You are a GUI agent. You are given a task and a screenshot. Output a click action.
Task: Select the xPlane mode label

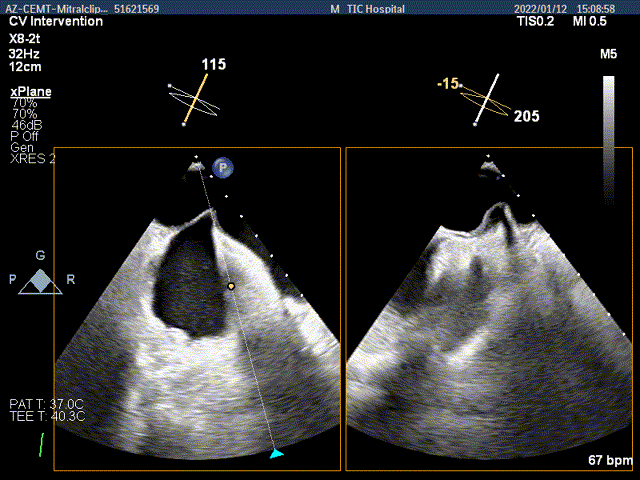pyautogui.click(x=31, y=92)
